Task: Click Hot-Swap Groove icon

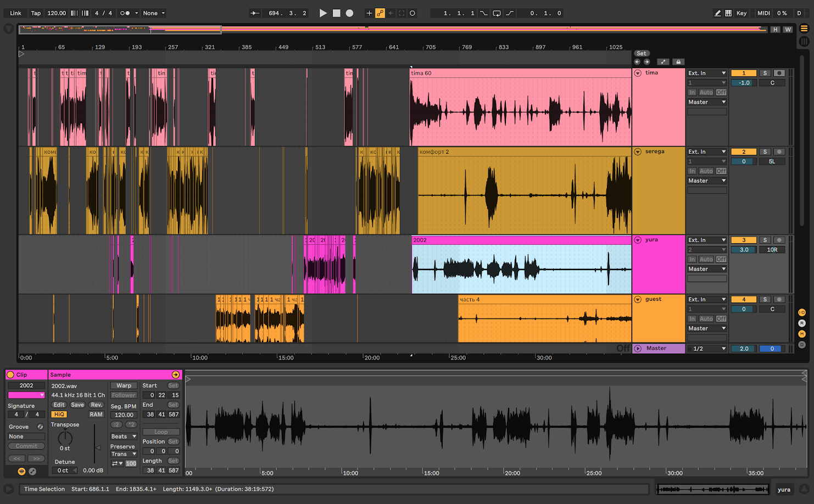Action: tap(40, 427)
